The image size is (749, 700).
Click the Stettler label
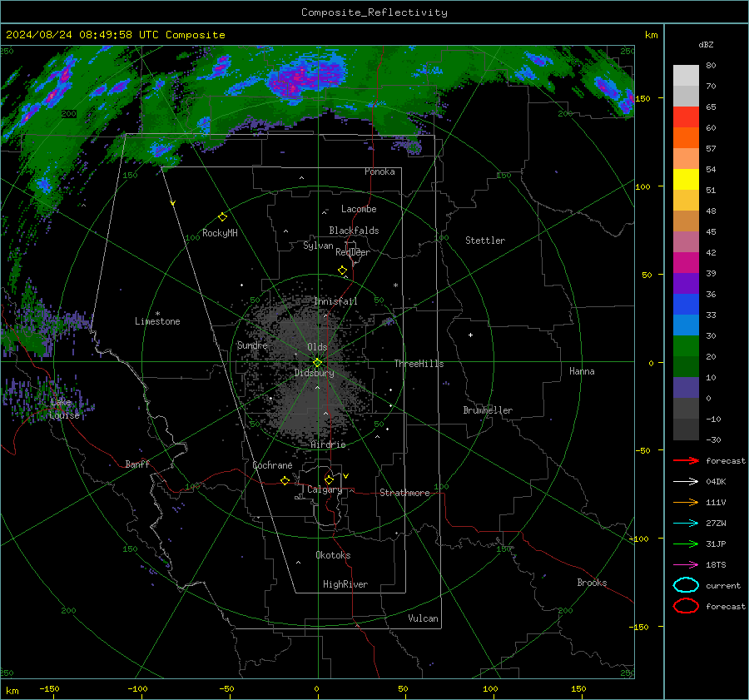click(485, 241)
